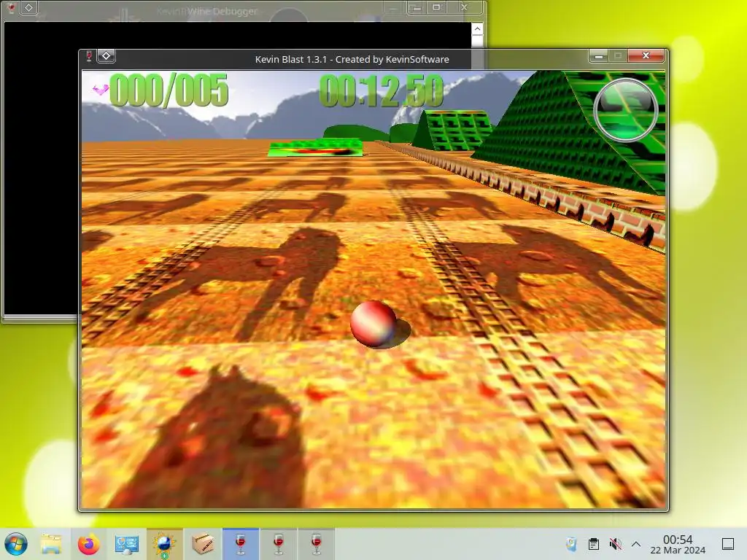
Task: Click the Kevin Blast 1.3.1 title bar text
Action: pos(352,60)
